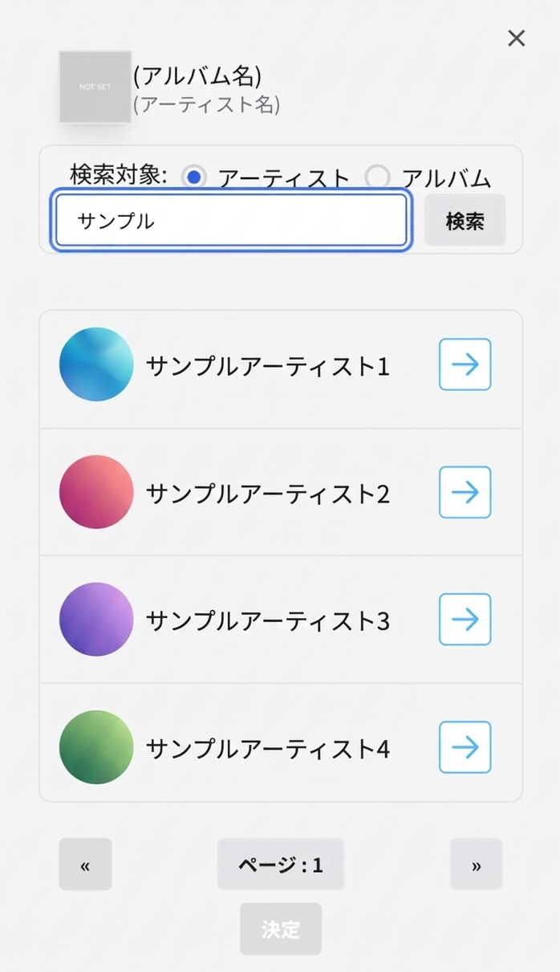Click the NOT SET album art placeholder
The width and height of the screenshot is (560, 972).
coord(95,87)
